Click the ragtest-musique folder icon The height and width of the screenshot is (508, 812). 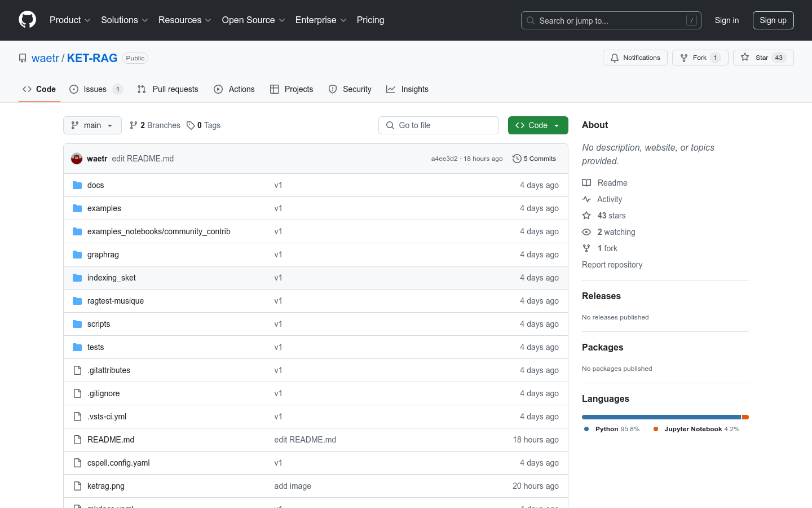coord(77,301)
